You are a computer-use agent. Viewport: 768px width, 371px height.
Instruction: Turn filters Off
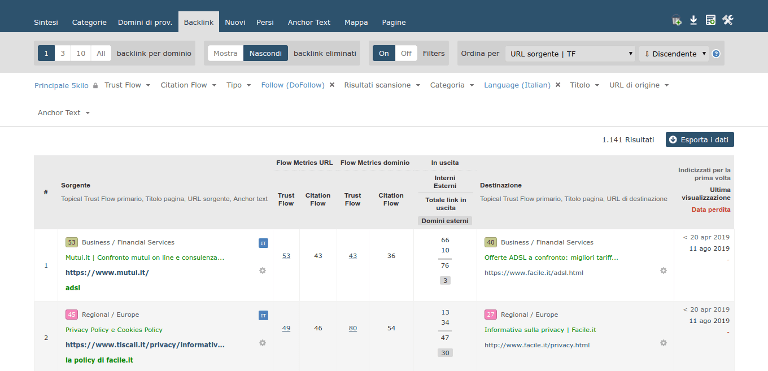coord(406,53)
